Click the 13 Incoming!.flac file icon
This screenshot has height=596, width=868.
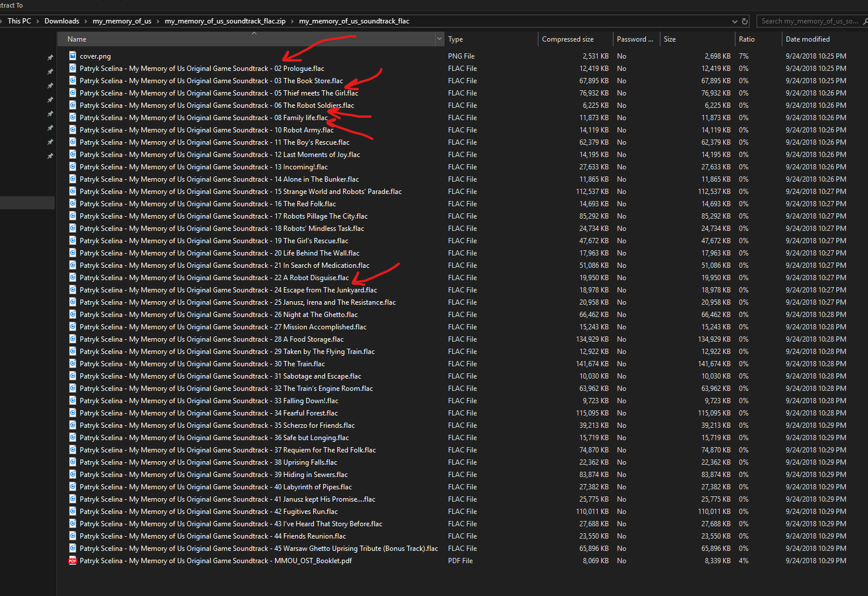tap(73, 166)
